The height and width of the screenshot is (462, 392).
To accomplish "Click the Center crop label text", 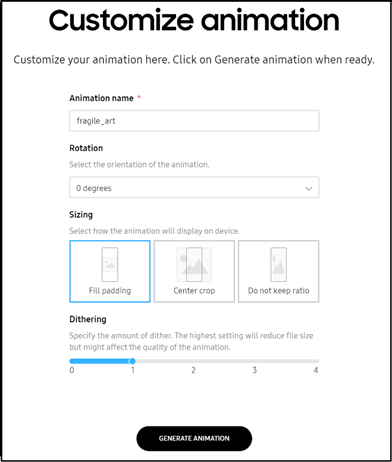I will pyautogui.click(x=194, y=291).
